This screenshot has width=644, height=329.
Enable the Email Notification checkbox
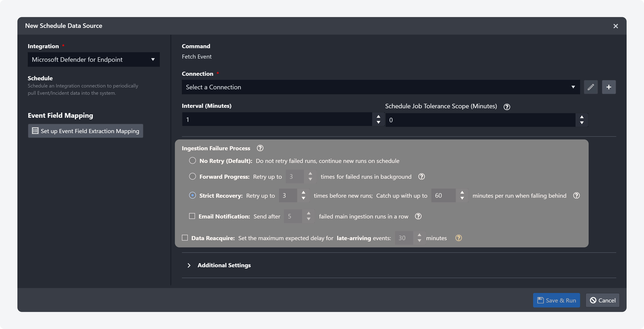pyautogui.click(x=192, y=216)
